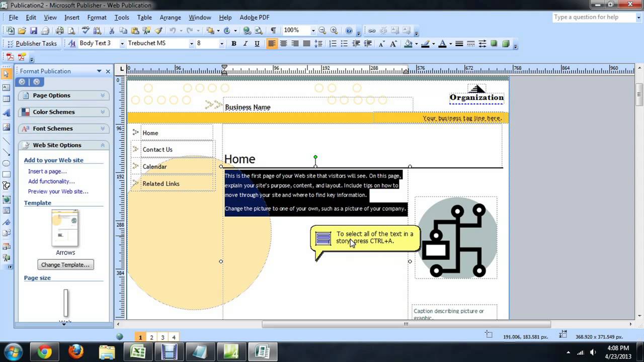Cut selection with the scissors icon
Viewport: 644px width, 362px height.
112,31
